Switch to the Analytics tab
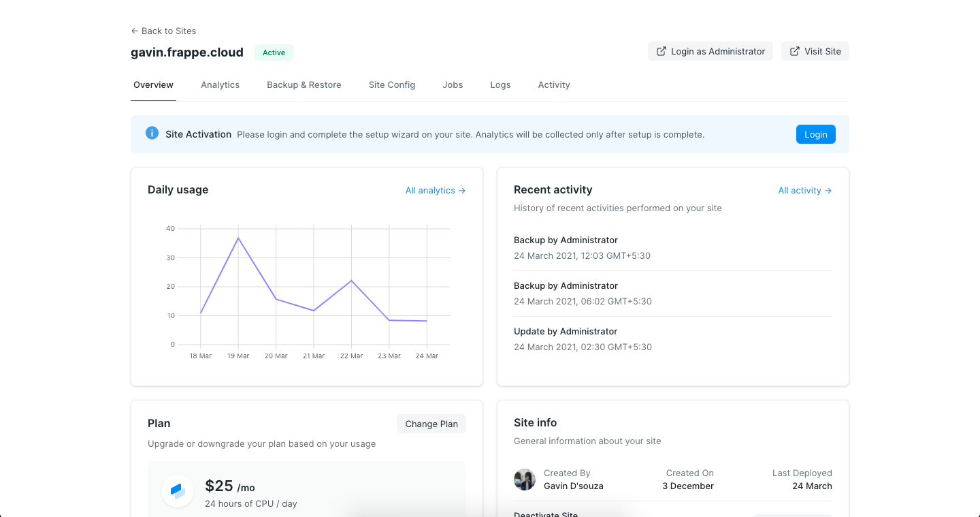This screenshot has height=517, width=980. tap(220, 85)
